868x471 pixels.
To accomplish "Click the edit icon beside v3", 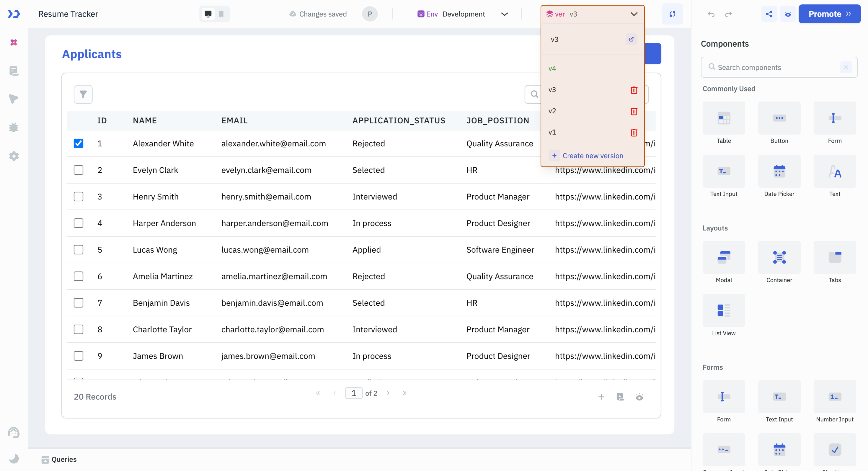I will (x=631, y=40).
